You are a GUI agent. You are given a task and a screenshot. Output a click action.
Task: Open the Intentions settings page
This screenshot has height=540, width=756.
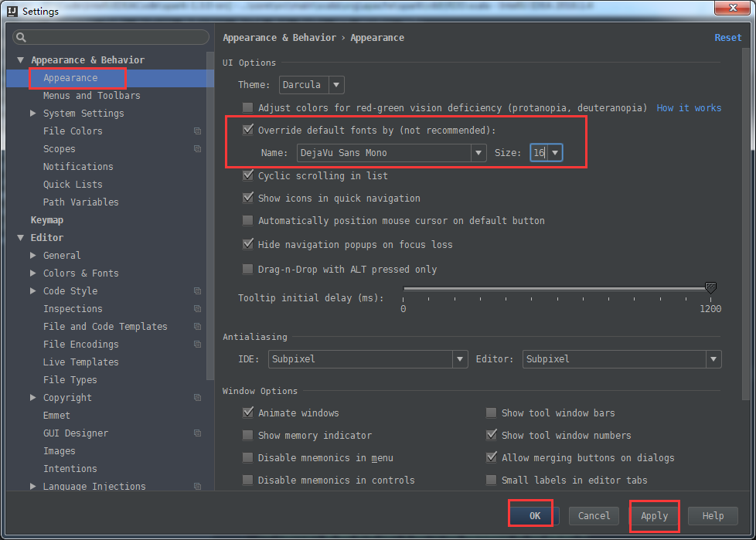pos(70,469)
